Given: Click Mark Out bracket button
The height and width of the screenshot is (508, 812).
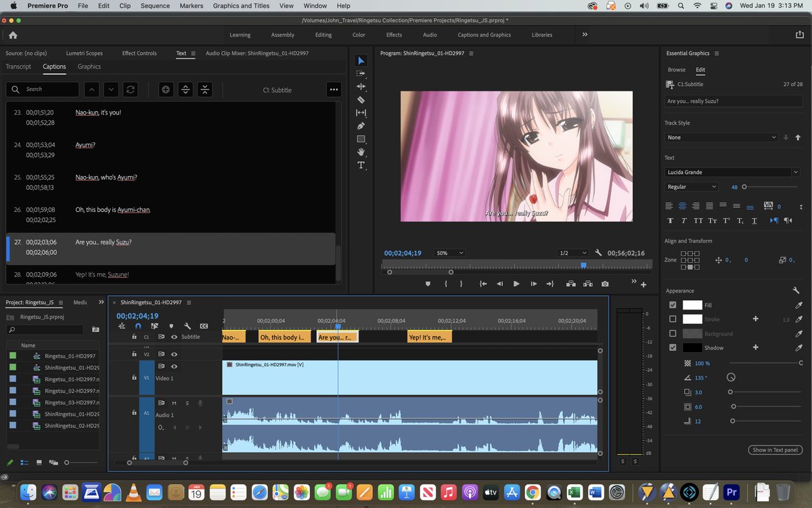Looking at the screenshot, I should 461,284.
